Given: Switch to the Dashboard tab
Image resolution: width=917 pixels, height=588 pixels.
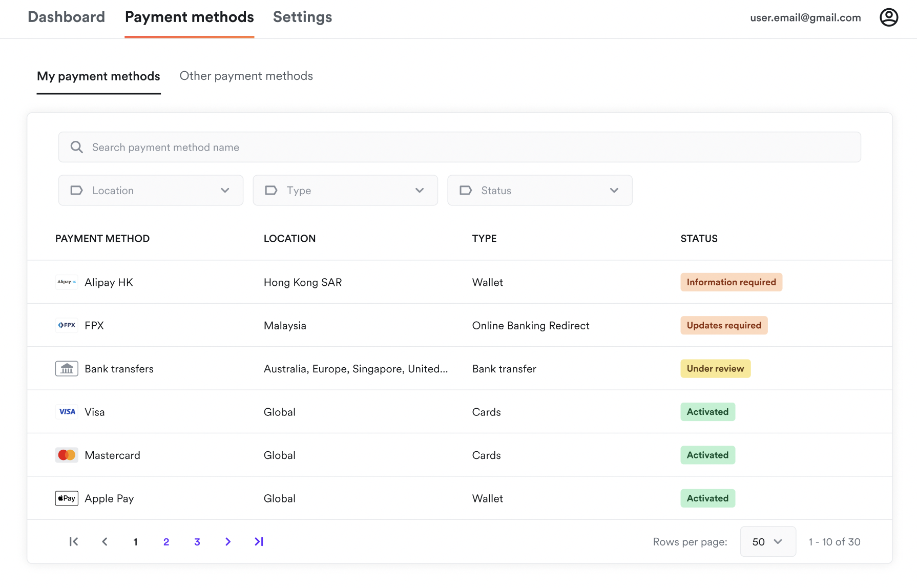Looking at the screenshot, I should [66, 17].
